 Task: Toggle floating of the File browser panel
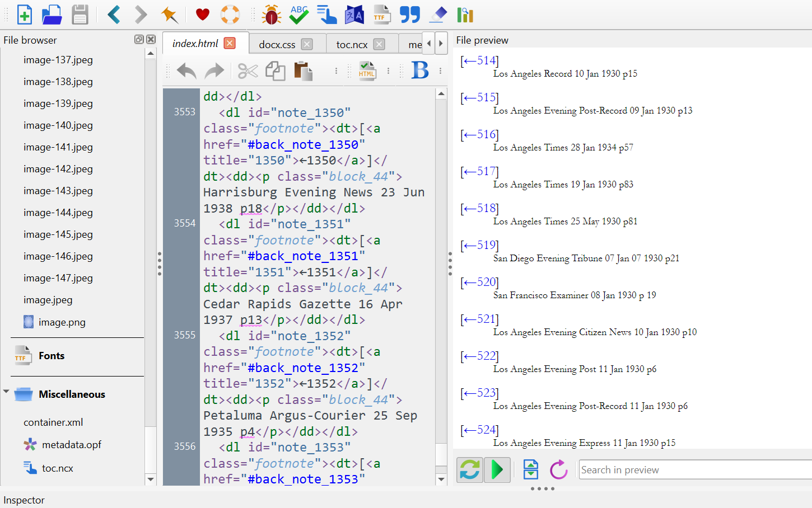point(139,39)
